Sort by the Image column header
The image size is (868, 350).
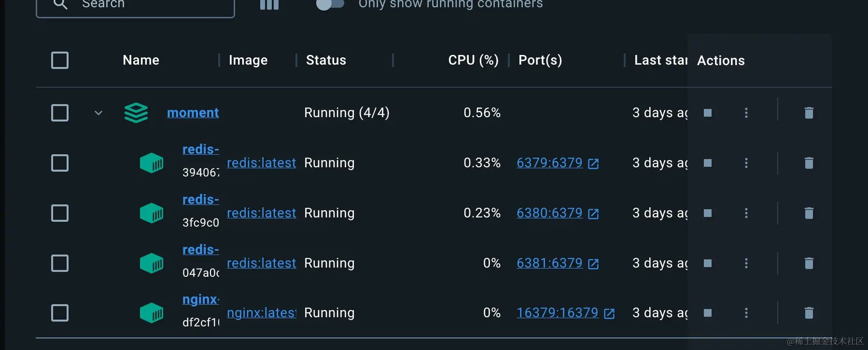[x=248, y=60]
